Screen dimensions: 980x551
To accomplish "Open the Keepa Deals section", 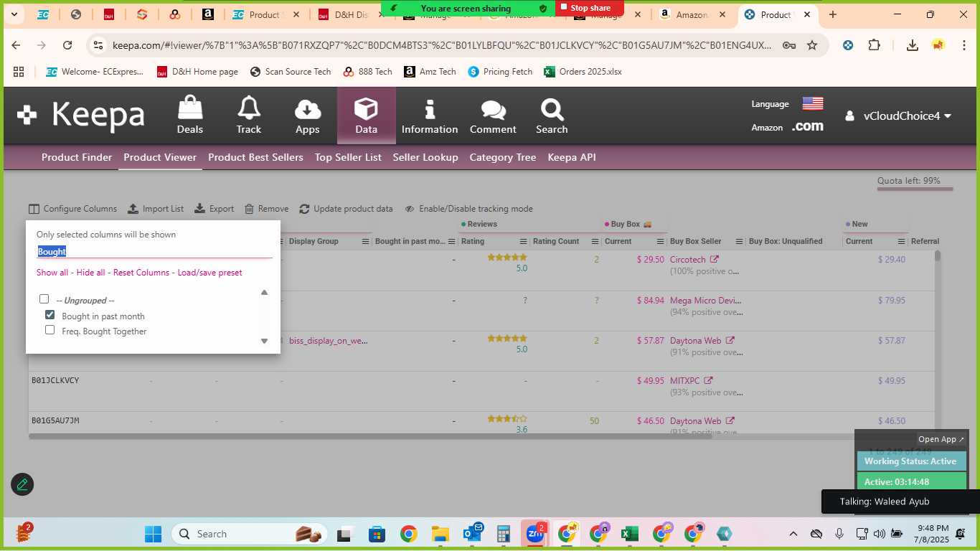I will (x=190, y=116).
